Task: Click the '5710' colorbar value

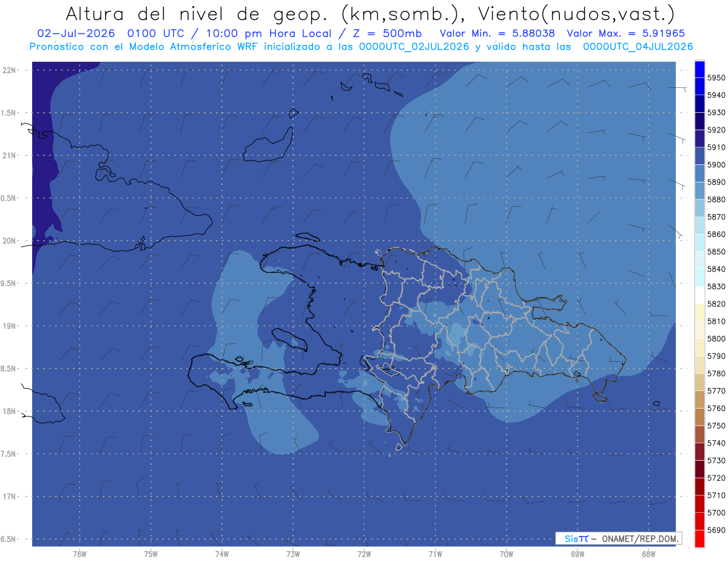Action: pyautogui.click(x=716, y=495)
